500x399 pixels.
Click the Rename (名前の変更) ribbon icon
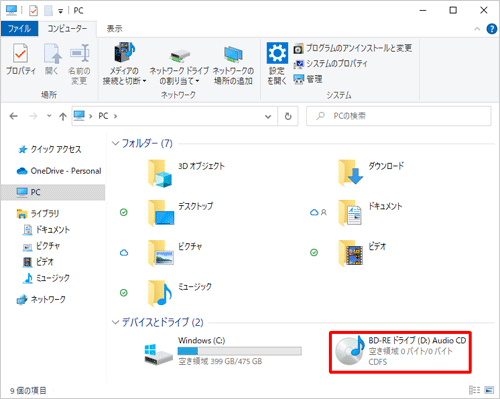point(79,64)
